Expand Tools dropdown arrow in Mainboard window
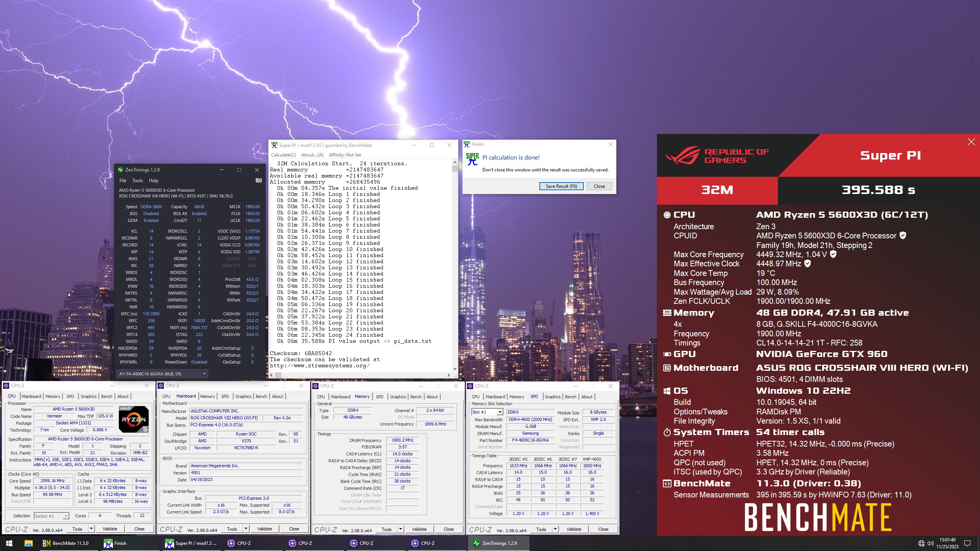Screen dimensions: 980x551 pyautogui.click(x=246, y=529)
